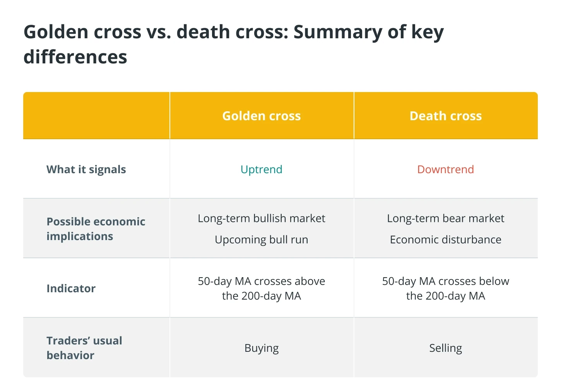The image size is (561, 392).
Task: Click the Possible economic implications label
Action: 96,229
